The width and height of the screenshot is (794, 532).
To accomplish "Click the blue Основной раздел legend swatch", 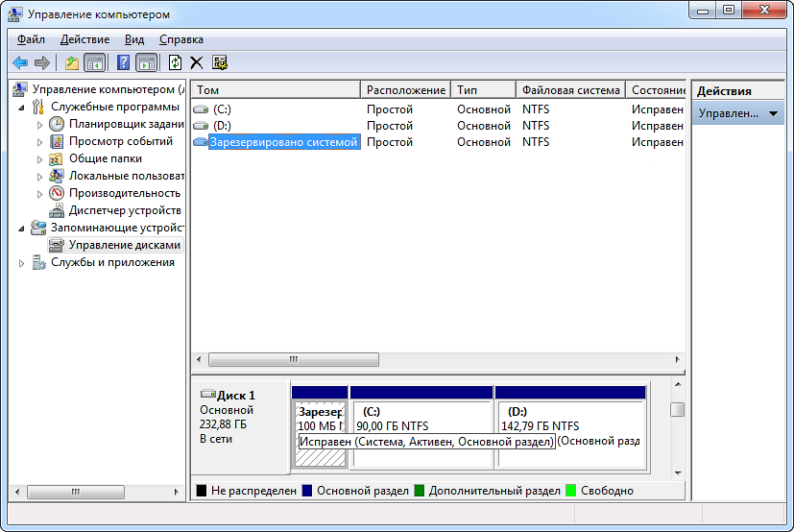I will [307, 491].
